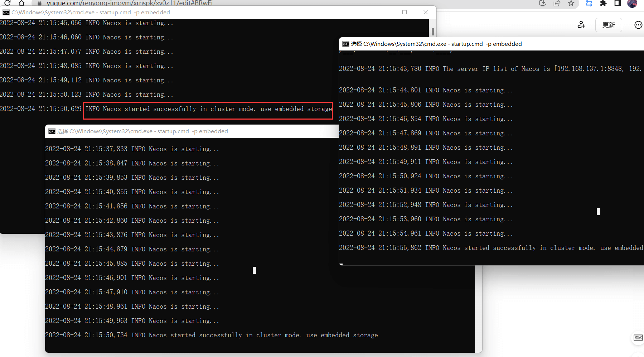Open the keyboard shortcuts icon

[638, 338]
